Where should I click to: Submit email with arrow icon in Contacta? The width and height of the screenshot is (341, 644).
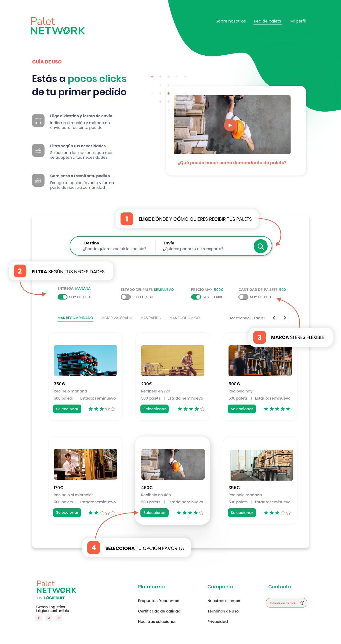[x=302, y=603]
